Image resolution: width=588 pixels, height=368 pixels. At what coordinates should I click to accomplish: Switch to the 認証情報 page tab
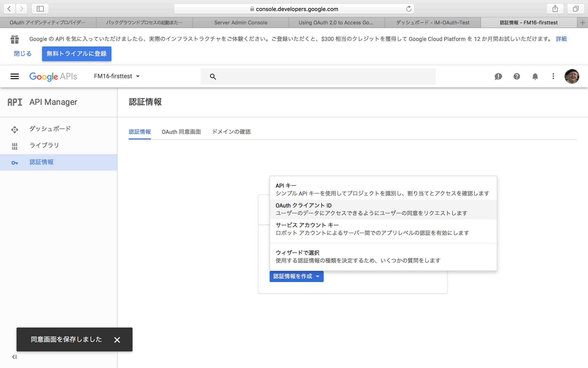(140, 132)
